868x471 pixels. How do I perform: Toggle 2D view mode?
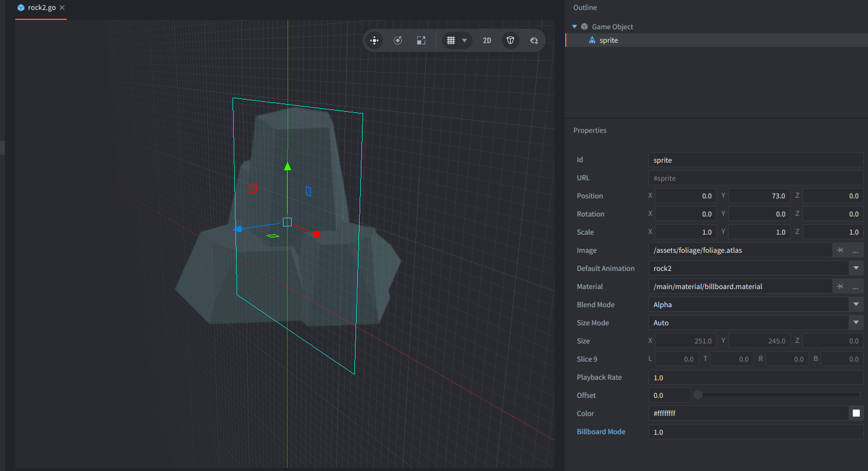click(x=487, y=40)
